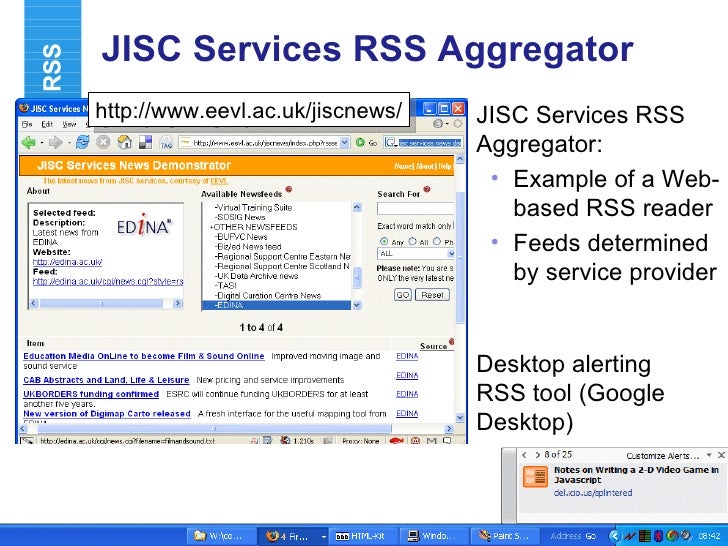The image size is (728, 546).
Task: Show next alert with right chevron
Action: 537,455
